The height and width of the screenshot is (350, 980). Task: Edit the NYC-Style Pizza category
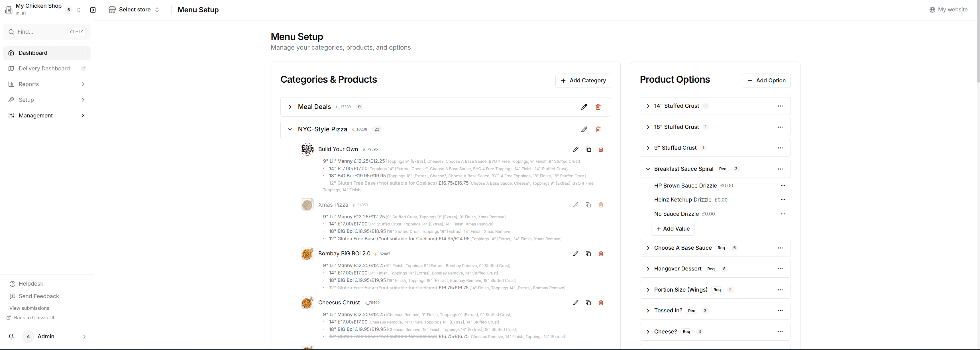pyautogui.click(x=584, y=129)
